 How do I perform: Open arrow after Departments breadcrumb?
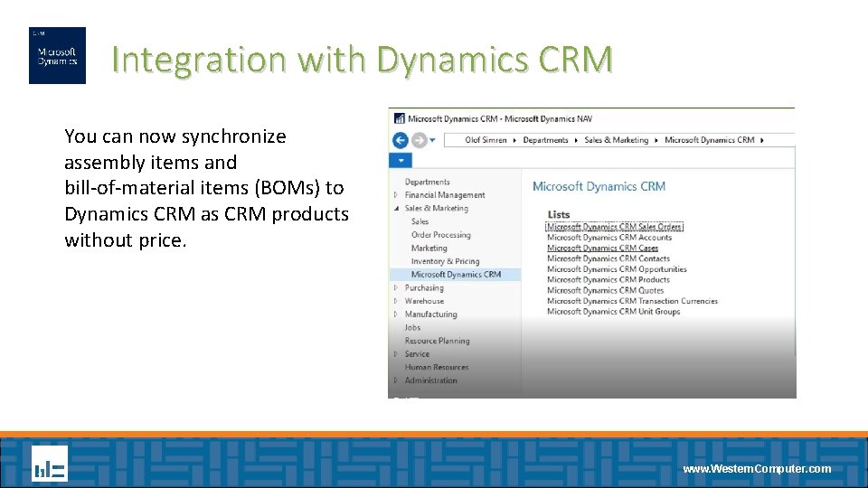point(576,140)
